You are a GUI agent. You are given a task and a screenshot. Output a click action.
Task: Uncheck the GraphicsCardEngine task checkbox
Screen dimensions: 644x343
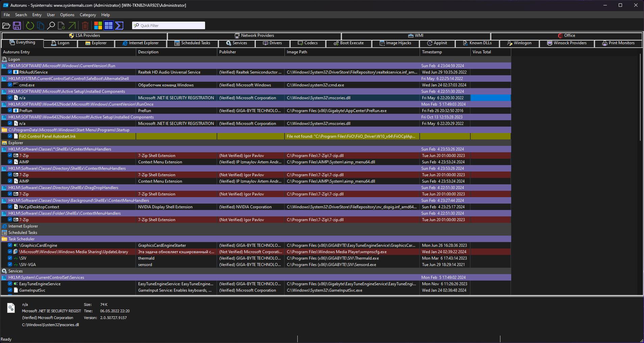click(x=10, y=245)
